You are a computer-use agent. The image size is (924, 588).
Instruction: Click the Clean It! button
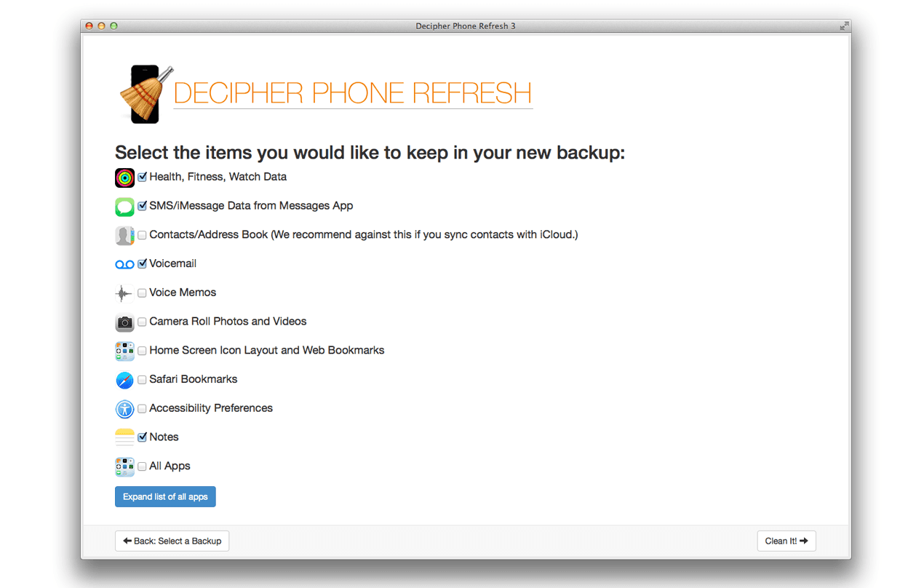point(786,541)
